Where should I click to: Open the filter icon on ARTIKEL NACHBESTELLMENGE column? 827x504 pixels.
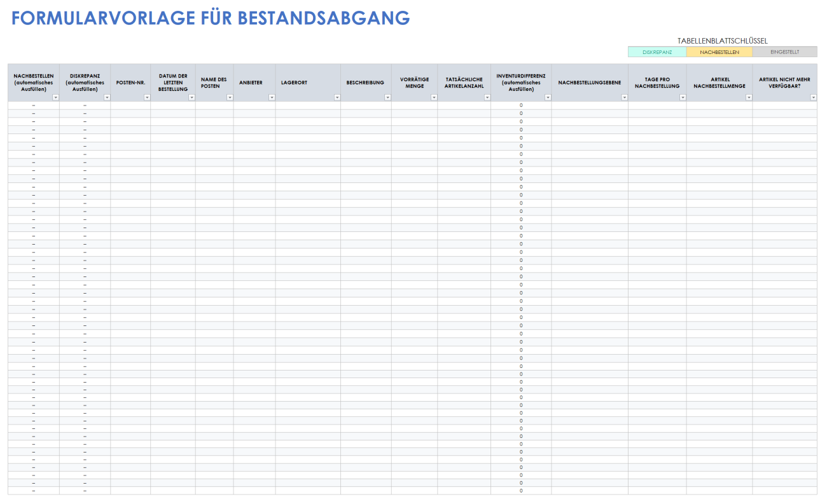pyautogui.click(x=749, y=97)
